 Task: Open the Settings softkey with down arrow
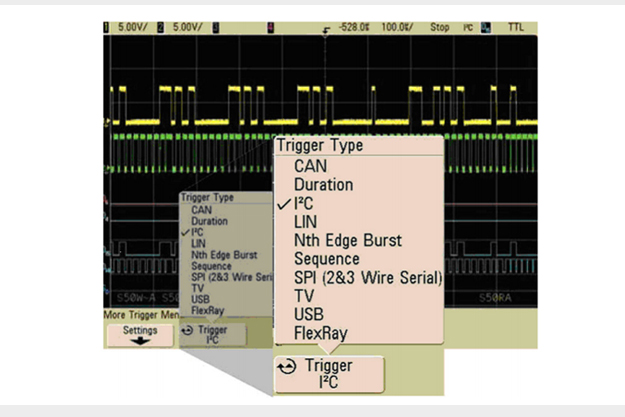[x=140, y=334]
